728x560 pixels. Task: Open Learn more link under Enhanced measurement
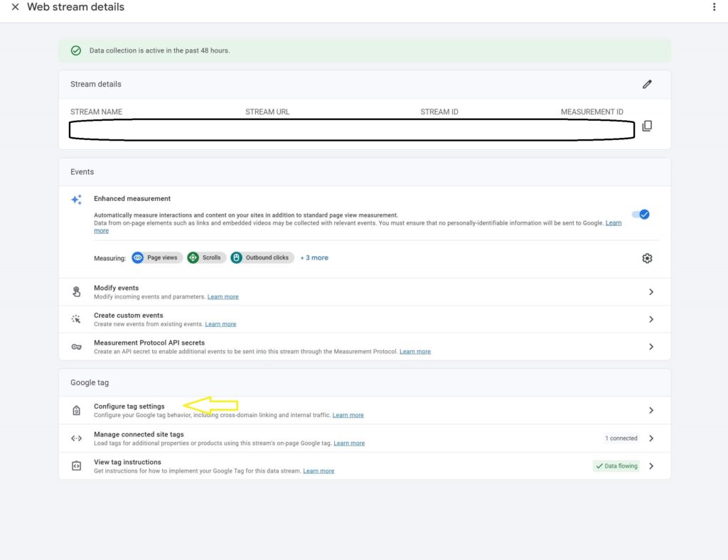click(614, 222)
